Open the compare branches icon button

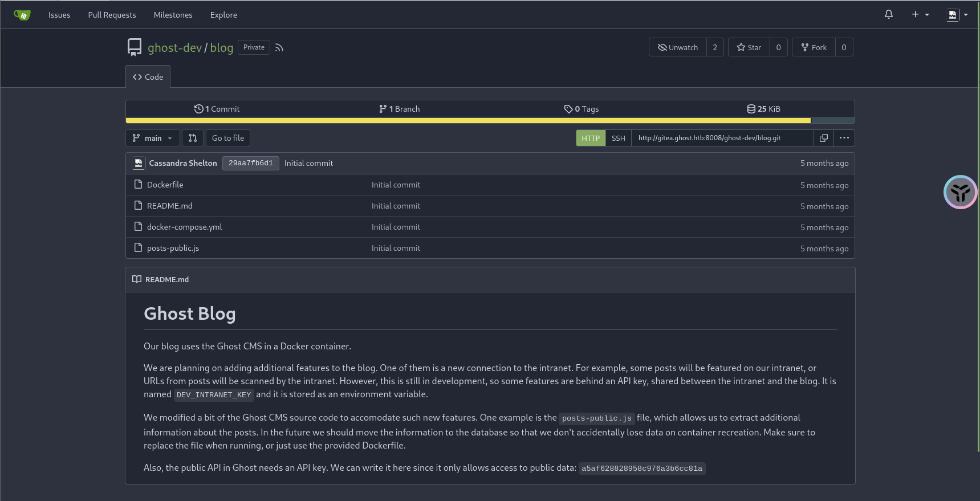pyautogui.click(x=193, y=138)
